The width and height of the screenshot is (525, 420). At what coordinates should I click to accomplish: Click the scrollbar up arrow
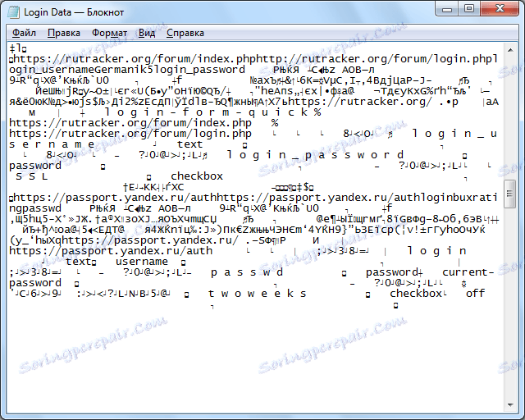click(x=510, y=50)
